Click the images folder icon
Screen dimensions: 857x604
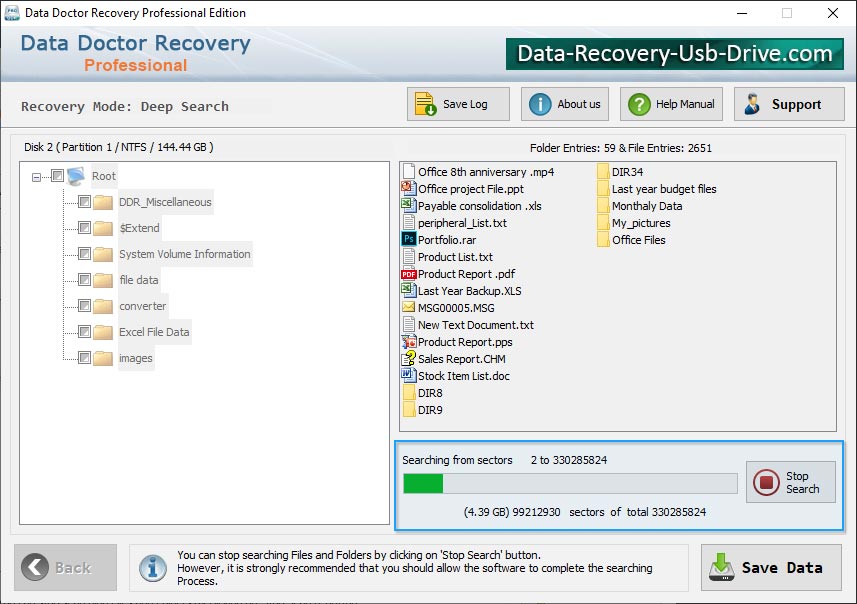103,359
